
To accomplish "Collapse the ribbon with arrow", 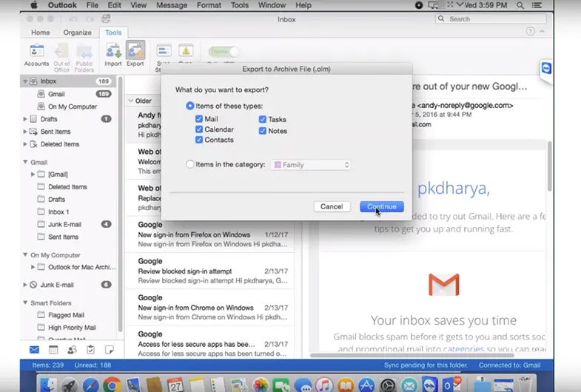I will tap(542, 32).
